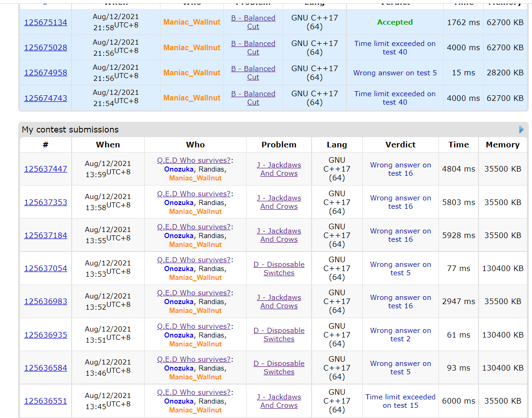Open submission 125675134
The image size is (532, 418).
click(46, 22)
